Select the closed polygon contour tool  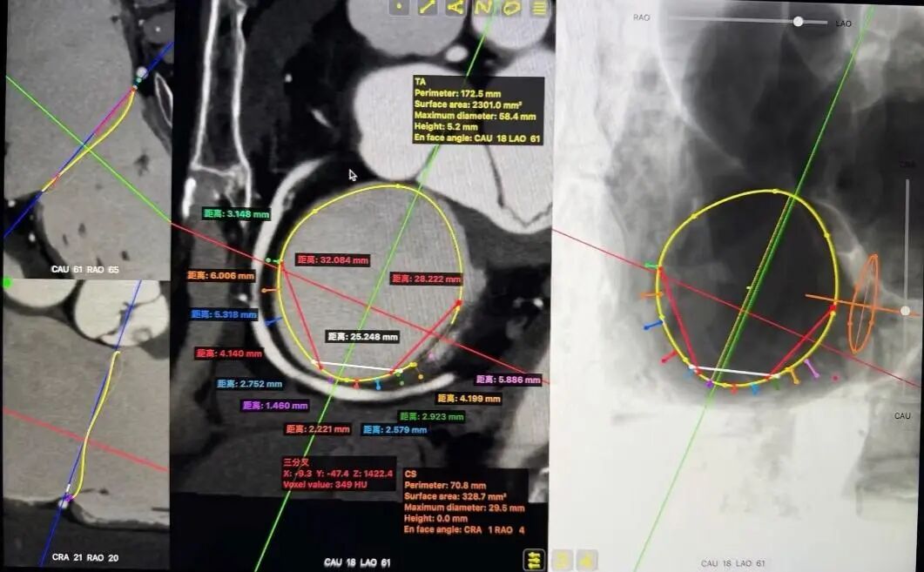coord(511,8)
